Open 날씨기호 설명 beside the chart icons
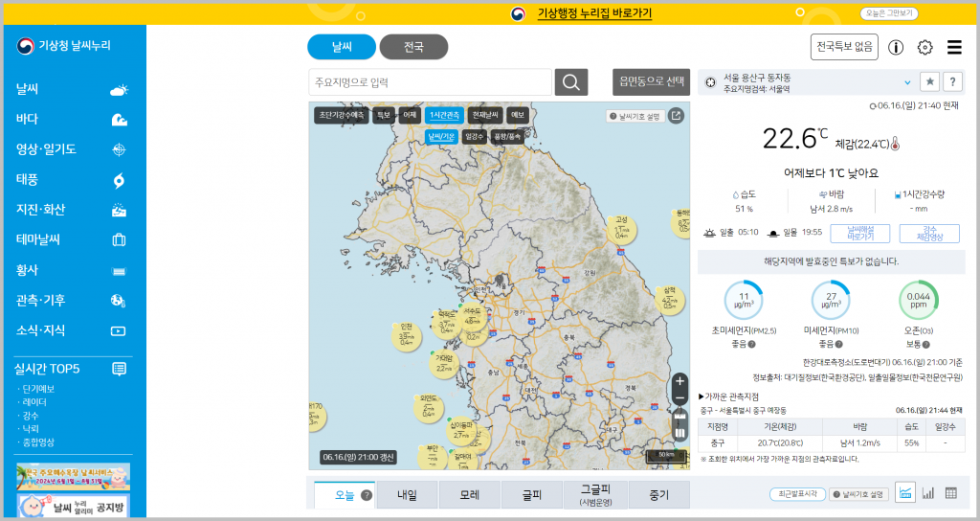The height and width of the screenshot is (521, 980). pyautogui.click(x=858, y=494)
